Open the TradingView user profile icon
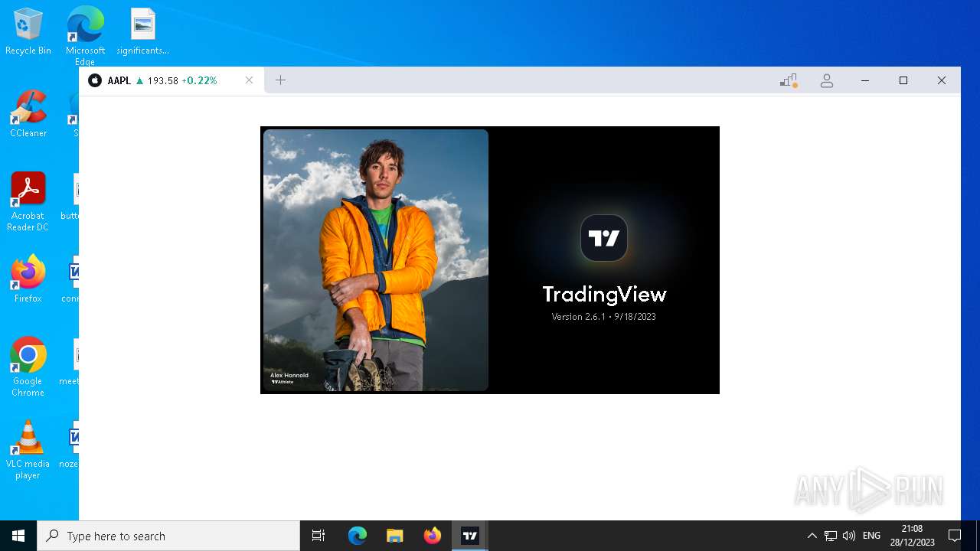Screen dimensions: 980x551 tap(826, 80)
